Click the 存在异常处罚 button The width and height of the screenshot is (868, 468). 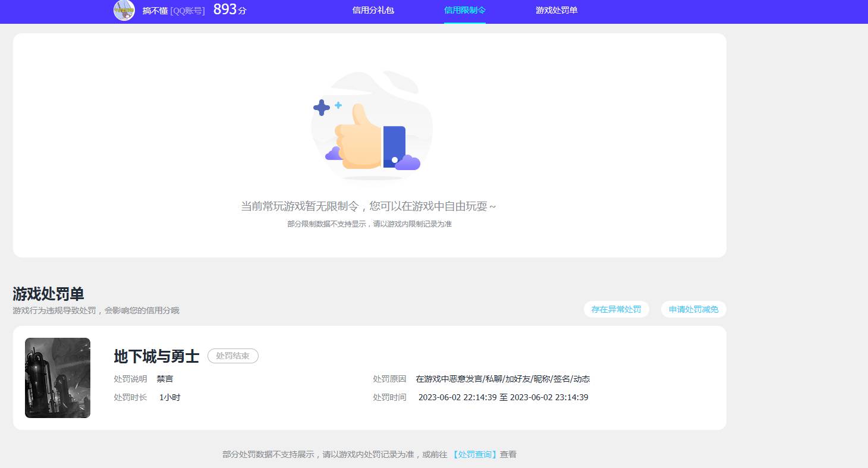(x=617, y=309)
